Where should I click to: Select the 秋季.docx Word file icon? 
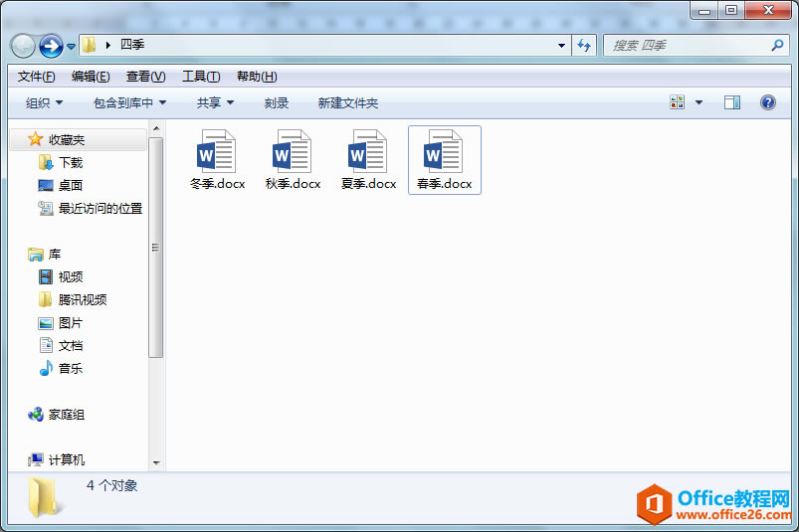tap(292, 151)
